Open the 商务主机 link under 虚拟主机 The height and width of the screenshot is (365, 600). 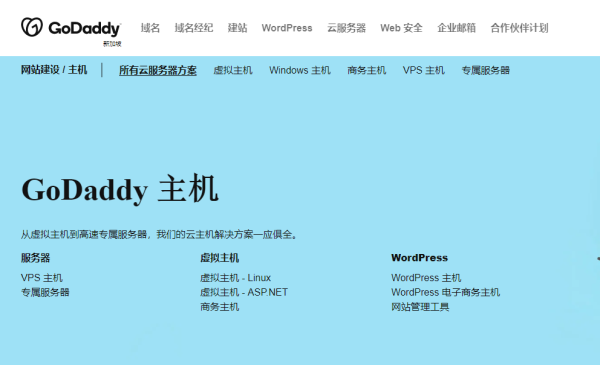point(220,307)
